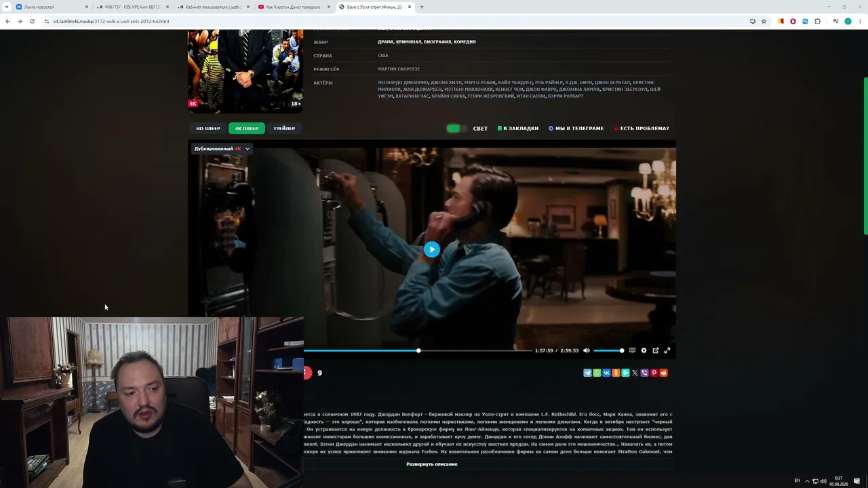Open player in pop-out window
868x488 pixels.
pos(656,350)
